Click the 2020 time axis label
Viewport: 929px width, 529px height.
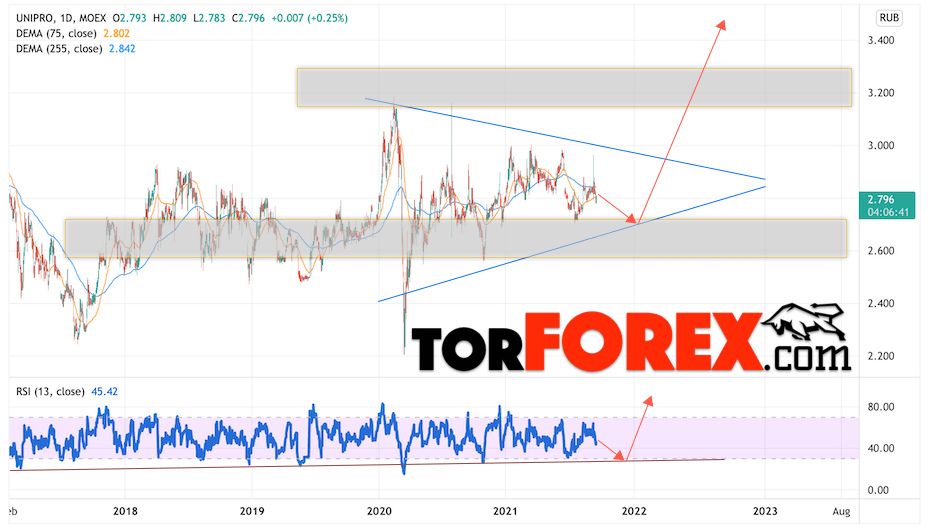tap(379, 511)
